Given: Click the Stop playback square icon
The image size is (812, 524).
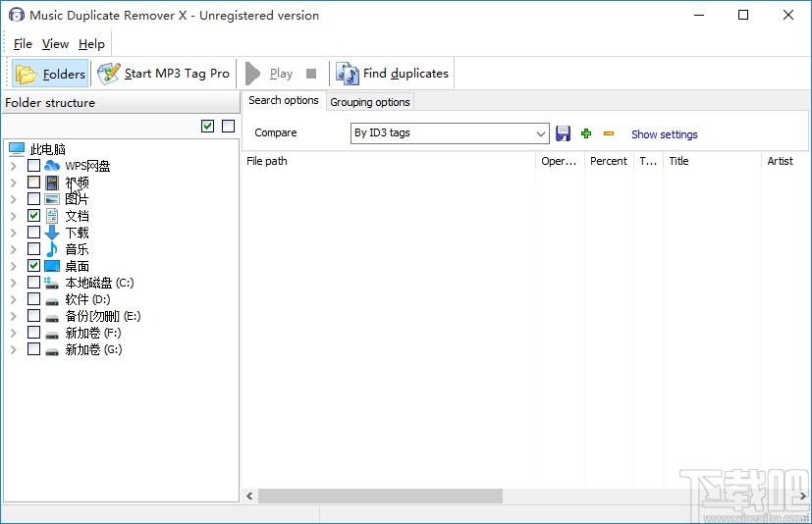Looking at the screenshot, I should point(311,74).
